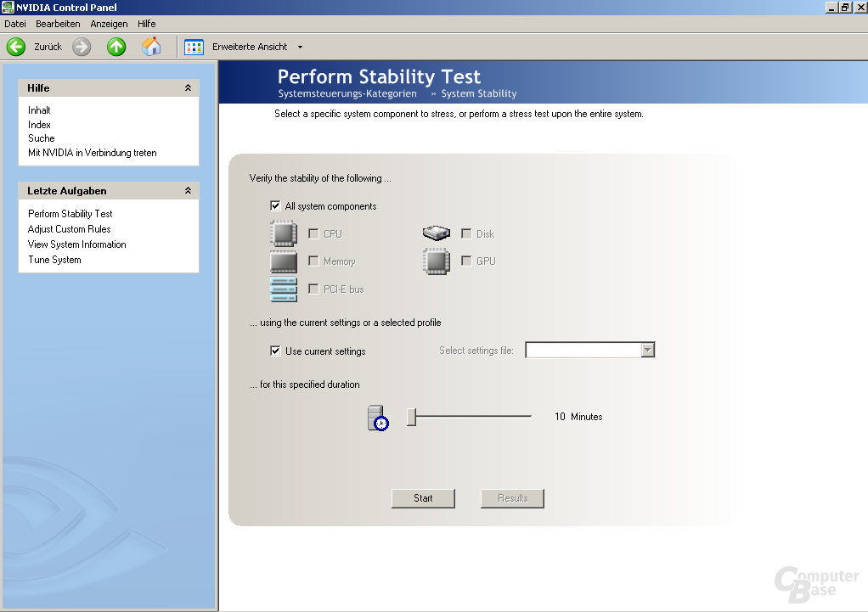Open the Inhalt help link
The width and height of the screenshot is (868, 612).
tap(39, 110)
